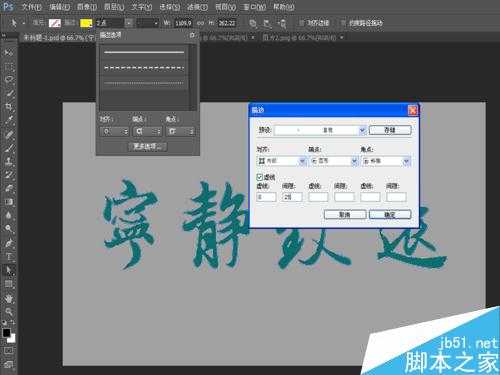Click the W width field in options bar

183,23
